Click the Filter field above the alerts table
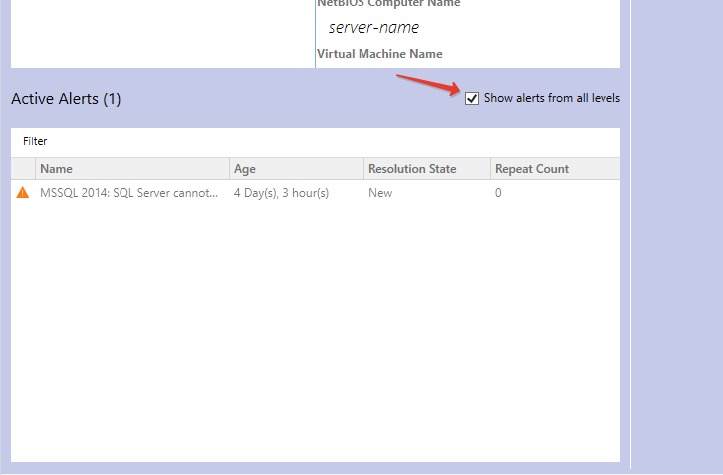The image size is (723, 475). pyautogui.click(x=315, y=142)
